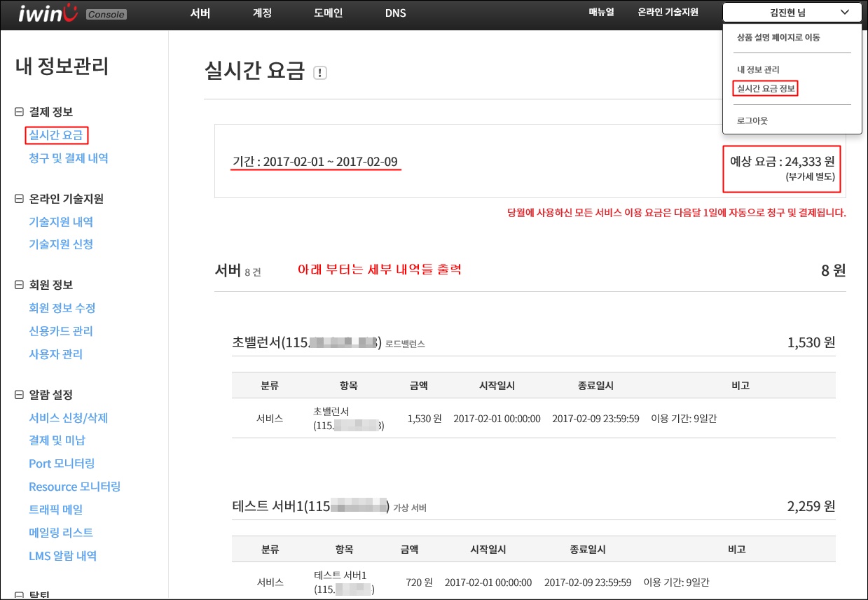
Task: Open LMS 알람 내역
Action: click(x=63, y=556)
